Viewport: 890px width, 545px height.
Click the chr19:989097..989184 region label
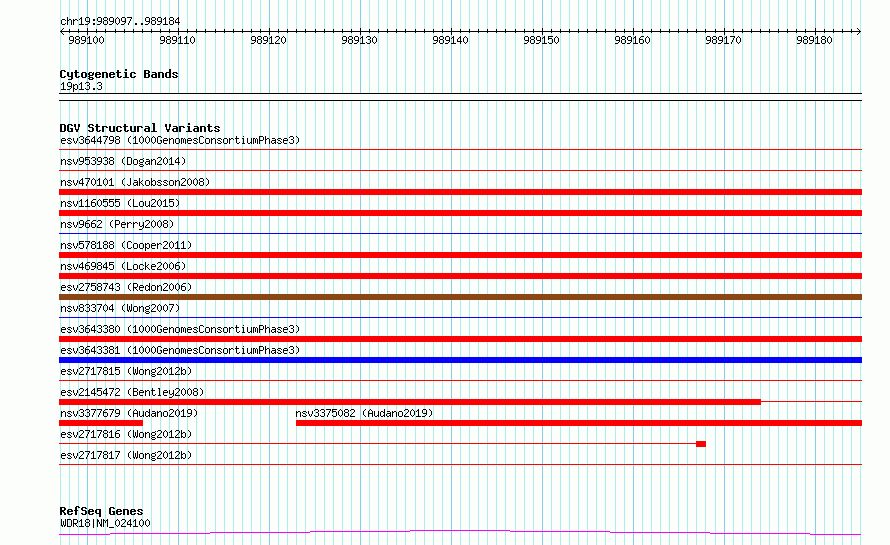click(x=120, y=22)
